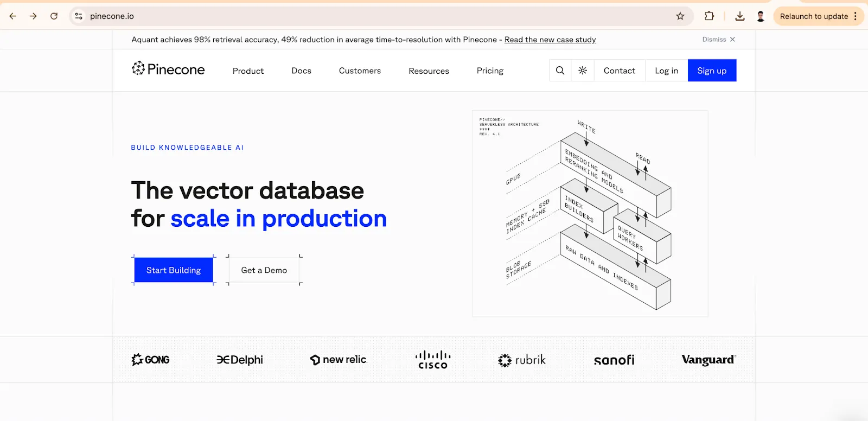Click the Rubrik logo
This screenshot has width=868, height=421.
point(522,360)
